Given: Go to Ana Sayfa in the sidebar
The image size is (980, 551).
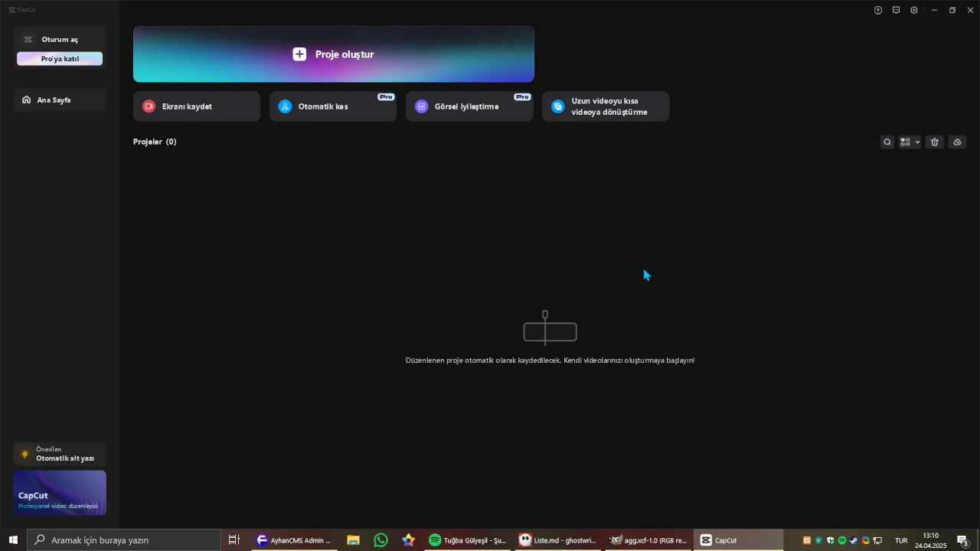Looking at the screenshot, I should point(60,99).
